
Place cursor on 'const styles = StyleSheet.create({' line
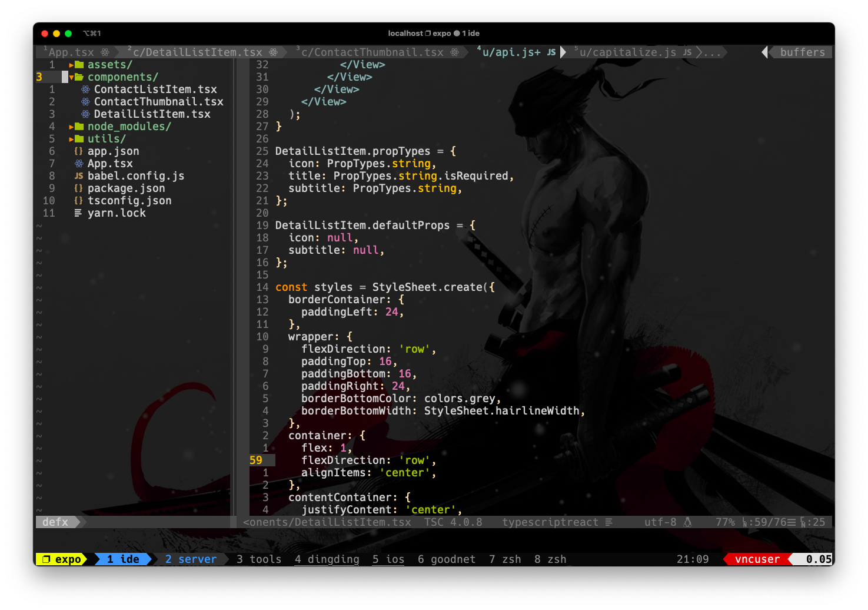pyautogui.click(x=385, y=287)
